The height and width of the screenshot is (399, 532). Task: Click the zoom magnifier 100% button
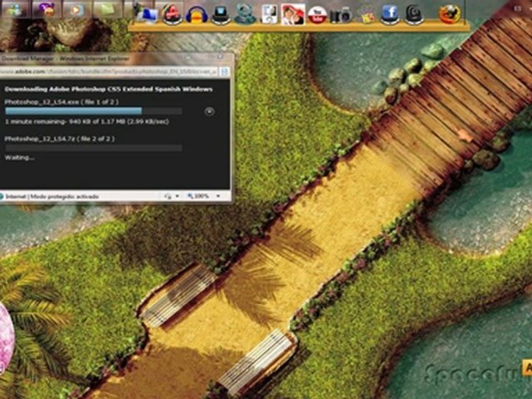[198, 196]
